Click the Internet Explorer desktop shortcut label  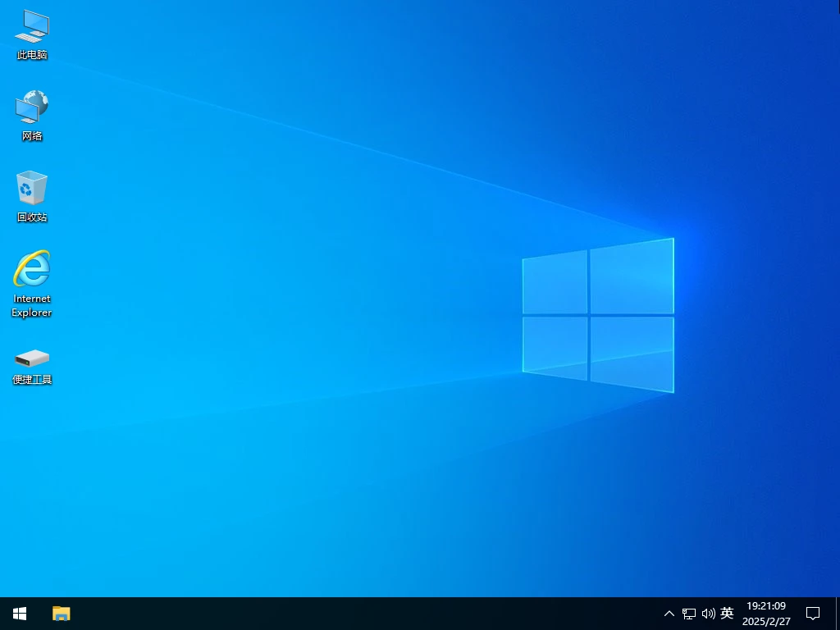coord(31,306)
